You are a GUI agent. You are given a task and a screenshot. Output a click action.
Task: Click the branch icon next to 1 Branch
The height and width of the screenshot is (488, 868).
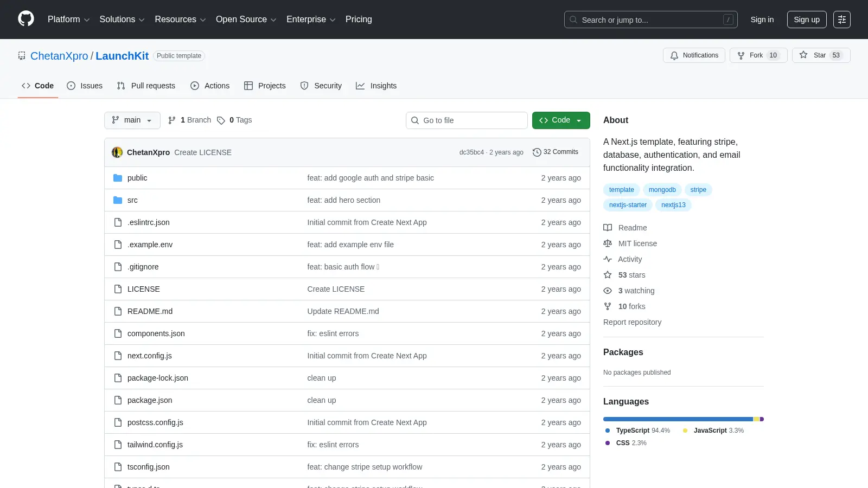[x=172, y=120]
